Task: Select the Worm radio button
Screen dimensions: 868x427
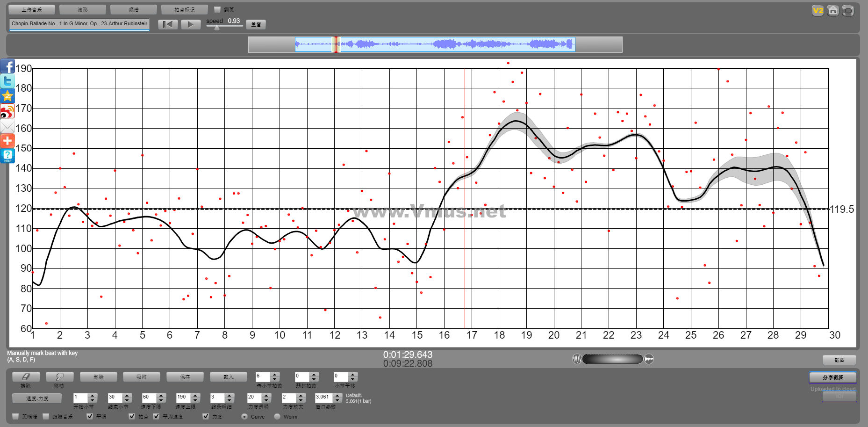Action: click(277, 416)
